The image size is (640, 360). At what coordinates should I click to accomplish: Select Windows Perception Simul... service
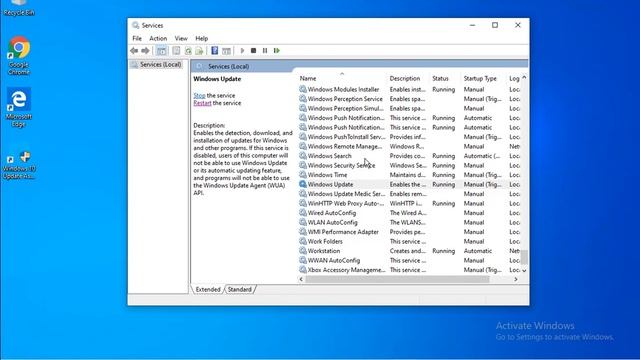tap(409, 108)
